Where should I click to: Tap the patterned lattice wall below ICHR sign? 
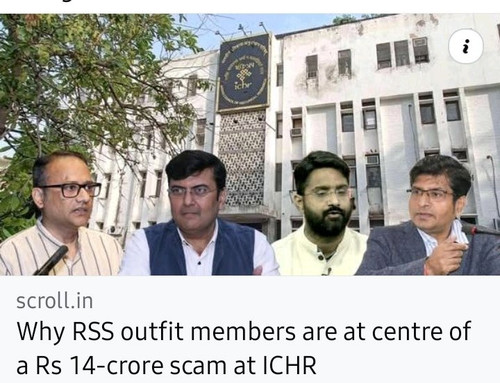pos(242,158)
